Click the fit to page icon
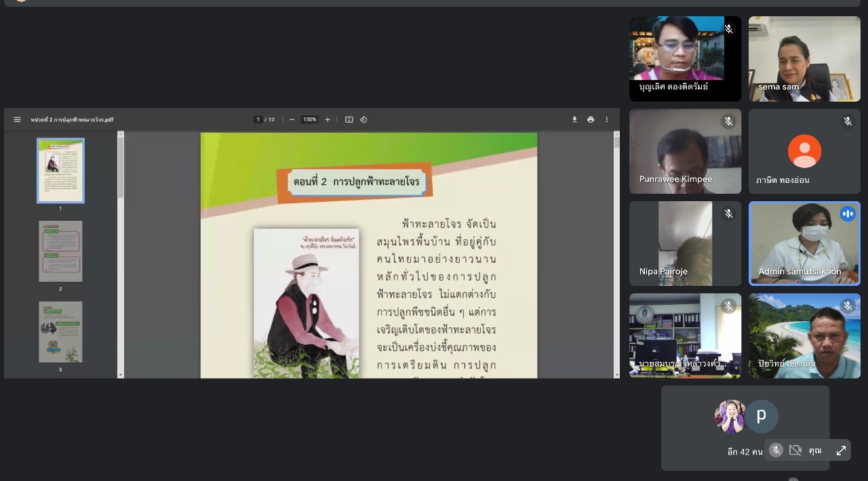Viewport: 868px width, 481px height. [x=349, y=120]
